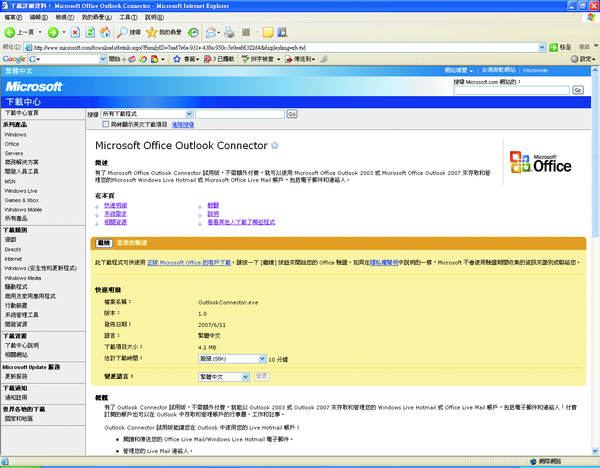
Task: Click the Research book icon
Action: (282, 33)
